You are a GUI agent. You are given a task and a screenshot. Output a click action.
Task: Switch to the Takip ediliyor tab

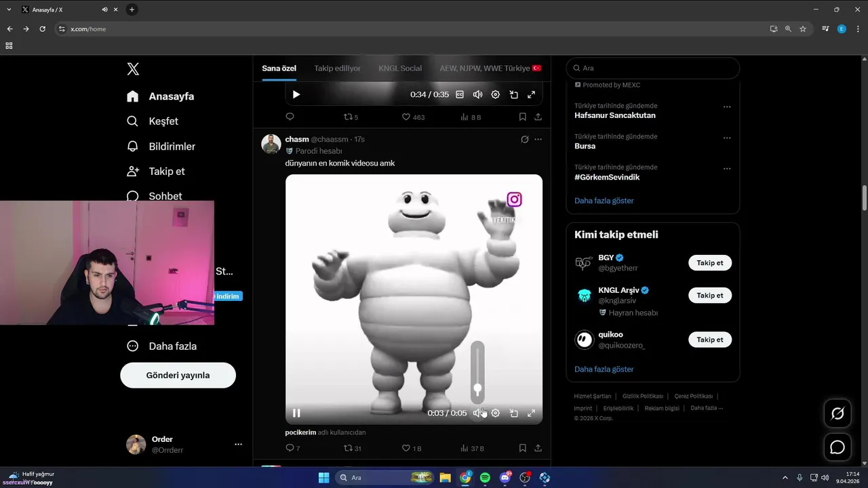[x=338, y=68]
